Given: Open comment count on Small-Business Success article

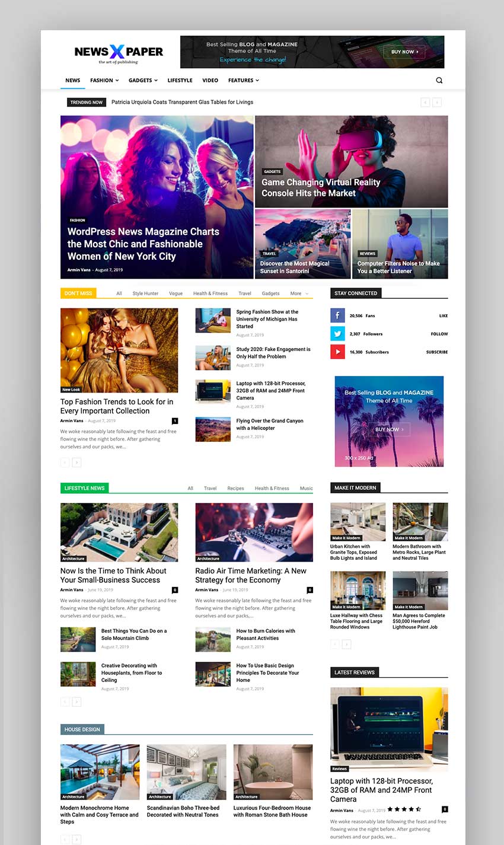Looking at the screenshot, I should (x=175, y=590).
